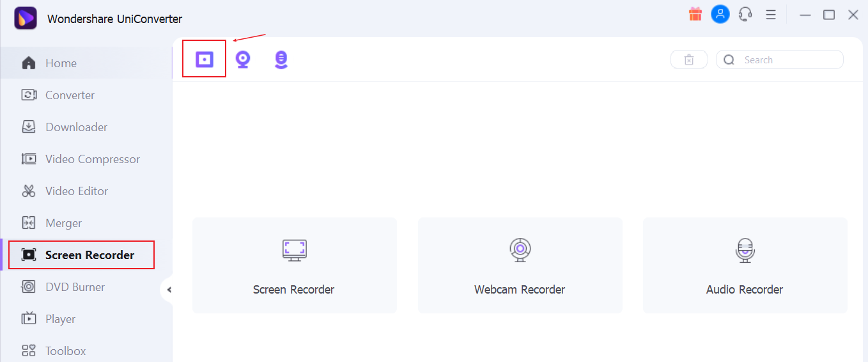Collapse the sidebar using the arrow handle

(x=169, y=290)
